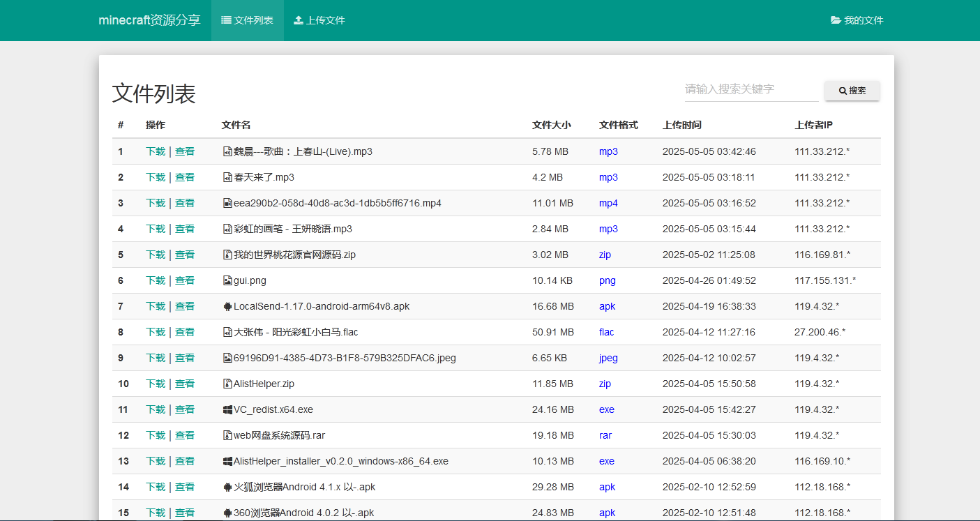Click video file icon beside eea290b2 mp4 file

(227, 203)
